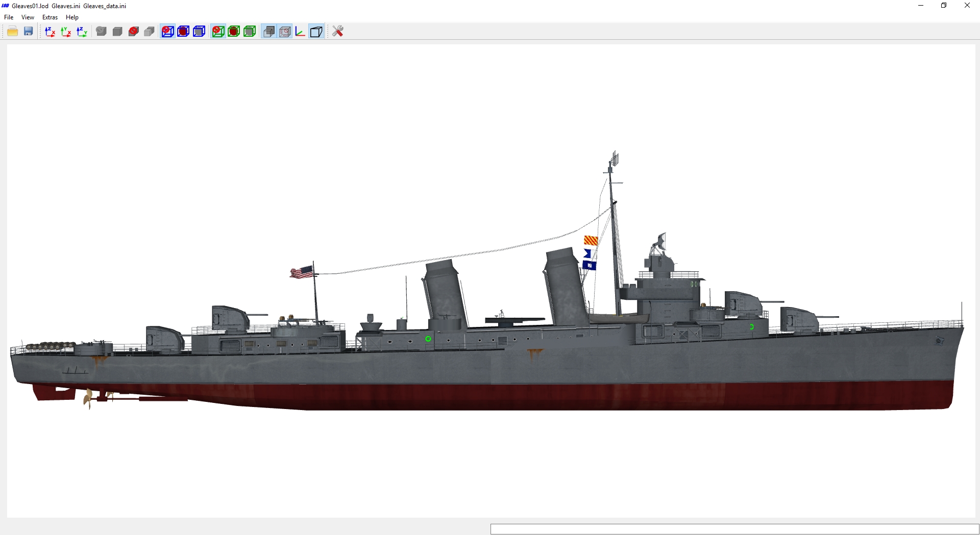Open a file with the folder icon

(13, 32)
